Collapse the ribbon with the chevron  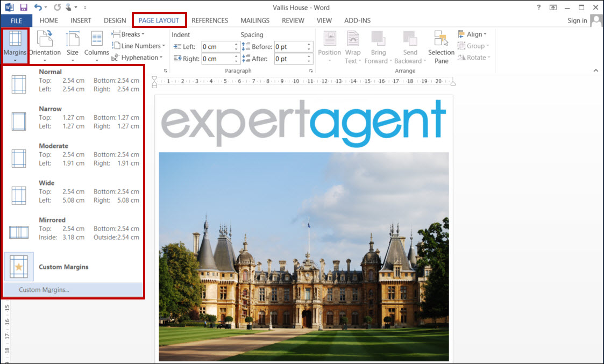(x=596, y=70)
